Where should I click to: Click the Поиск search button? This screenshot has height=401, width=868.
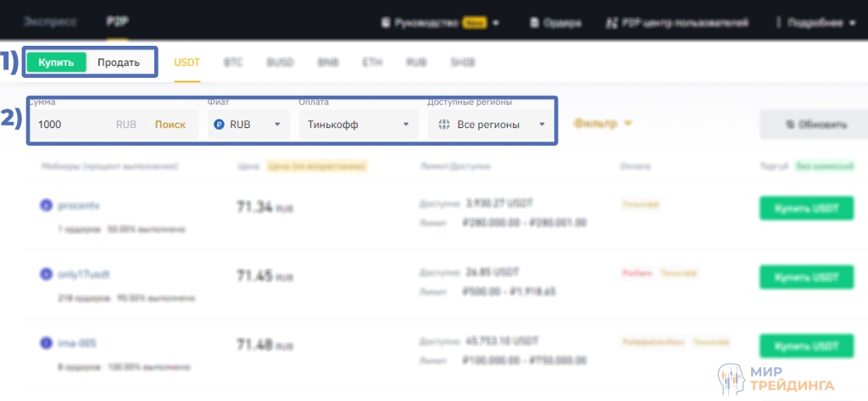(x=170, y=125)
